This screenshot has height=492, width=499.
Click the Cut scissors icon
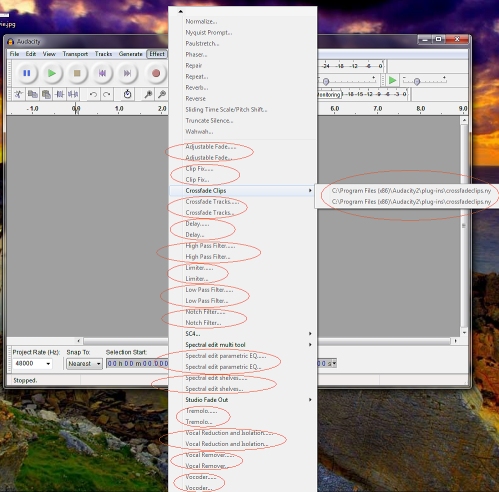click(x=19, y=94)
